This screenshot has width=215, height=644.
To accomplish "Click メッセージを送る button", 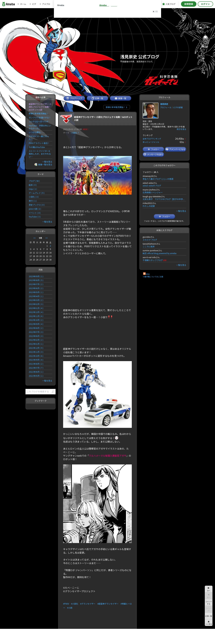I will coord(153,154).
